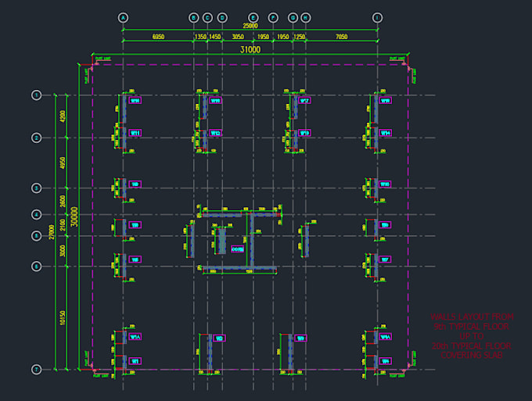Select row grid bubble 3

pos(37,188)
